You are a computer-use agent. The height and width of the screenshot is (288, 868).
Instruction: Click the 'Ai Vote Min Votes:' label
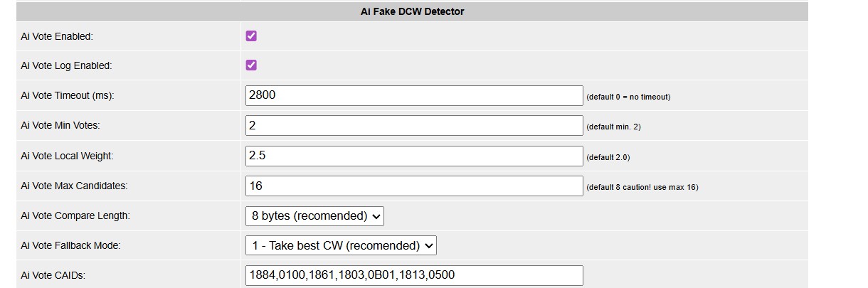click(x=60, y=126)
